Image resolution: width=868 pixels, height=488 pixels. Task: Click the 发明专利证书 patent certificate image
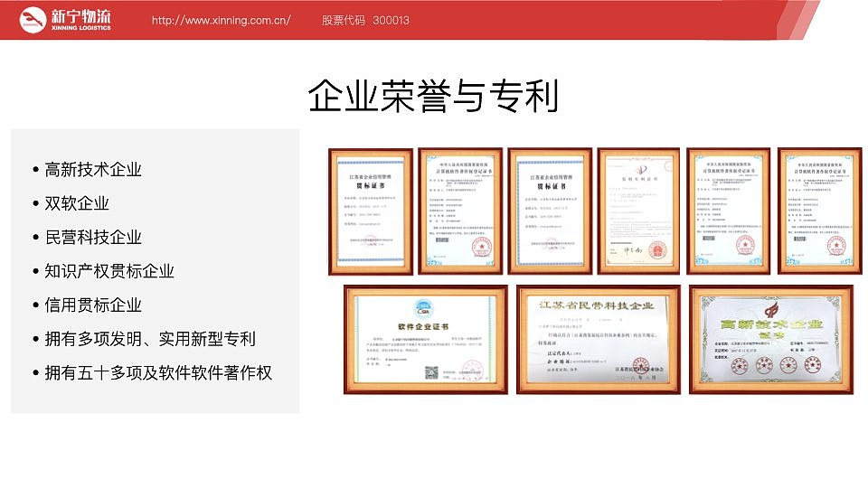point(639,211)
